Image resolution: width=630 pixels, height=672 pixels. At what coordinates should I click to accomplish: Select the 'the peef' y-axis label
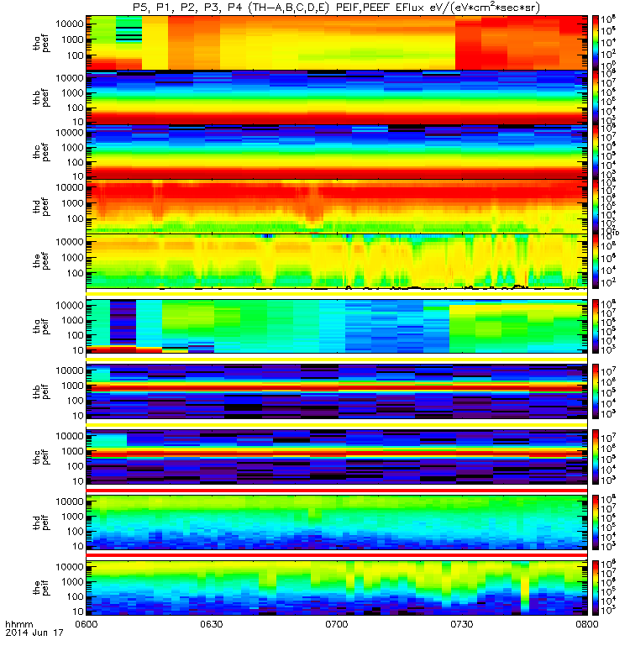[x=41, y=261]
